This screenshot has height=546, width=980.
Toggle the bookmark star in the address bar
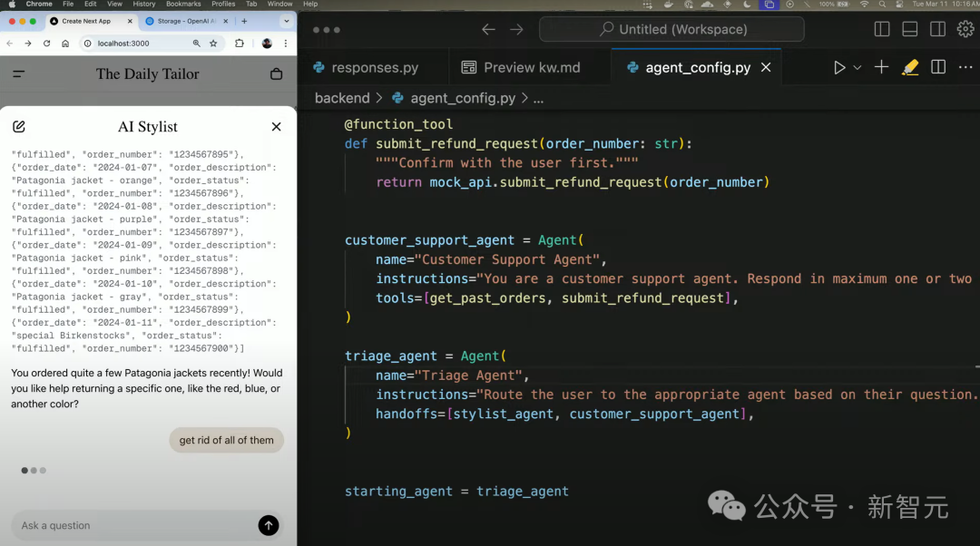pyautogui.click(x=213, y=43)
